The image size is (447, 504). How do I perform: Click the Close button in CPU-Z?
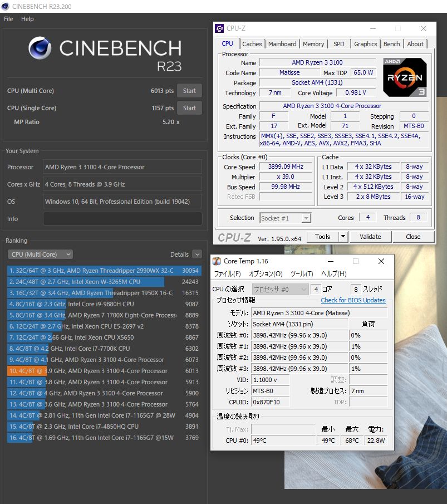(413, 237)
